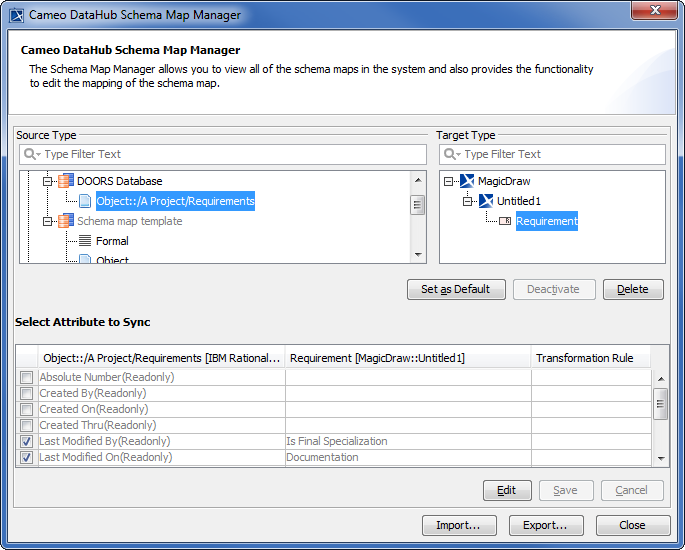Check the Created Thru(Readonly) checkbox
The width and height of the screenshot is (685, 550).
(27, 425)
